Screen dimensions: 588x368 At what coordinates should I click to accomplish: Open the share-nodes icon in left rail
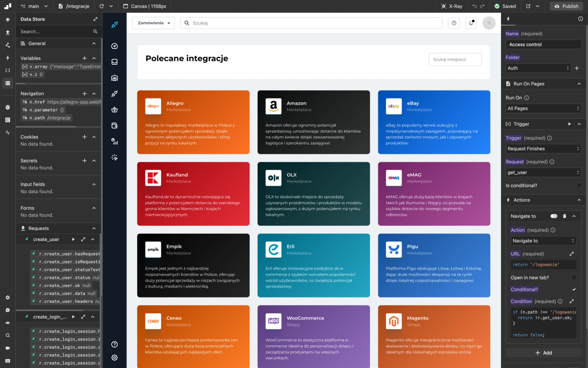coord(7,45)
